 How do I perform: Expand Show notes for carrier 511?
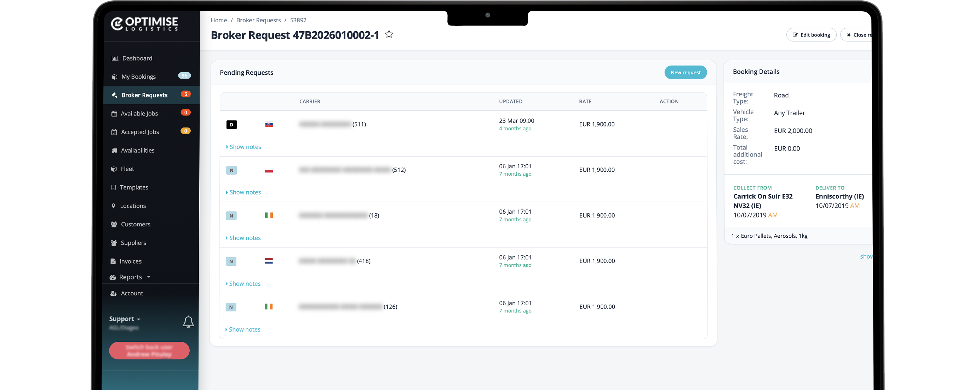click(243, 147)
